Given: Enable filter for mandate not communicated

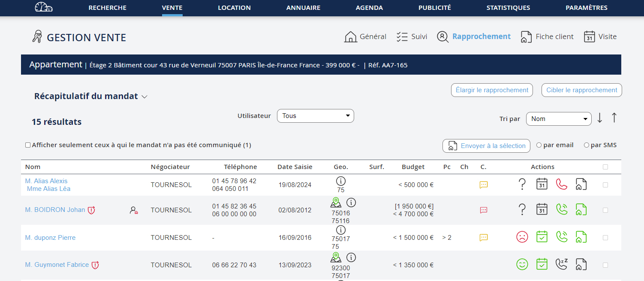Looking at the screenshot, I should coord(28,145).
